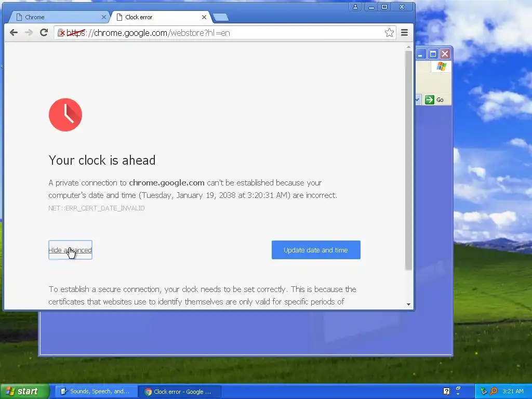The image size is (532, 399).
Task: Click the network connection tray icon
Action: pos(484,391)
